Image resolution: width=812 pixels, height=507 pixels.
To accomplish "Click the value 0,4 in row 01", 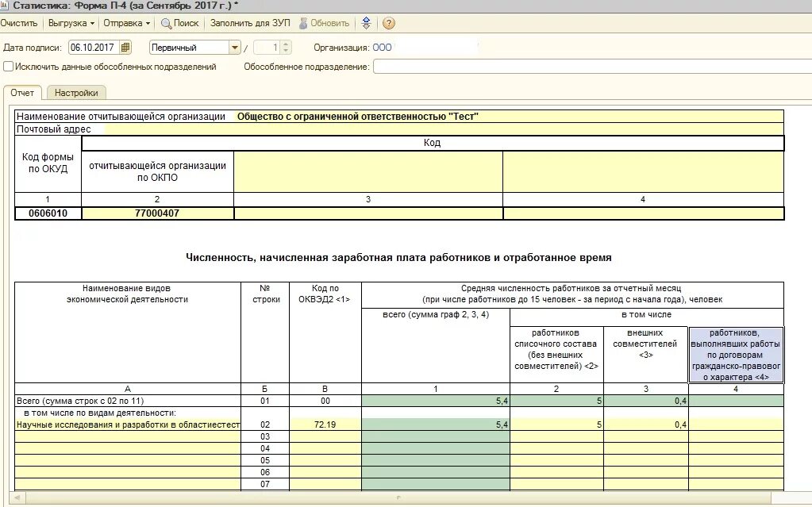I will click(x=646, y=401).
